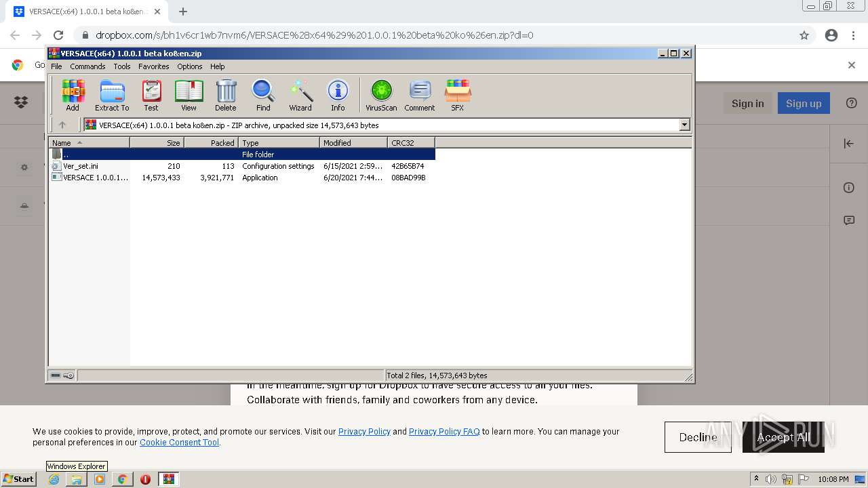Open the Tools menu
868x488 pixels.
pyautogui.click(x=122, y=66)
